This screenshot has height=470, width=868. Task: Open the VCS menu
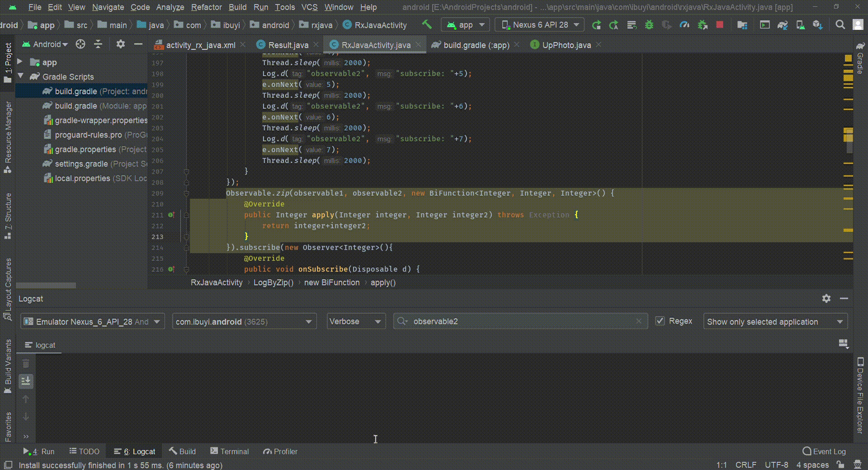[x=309, y=7]
